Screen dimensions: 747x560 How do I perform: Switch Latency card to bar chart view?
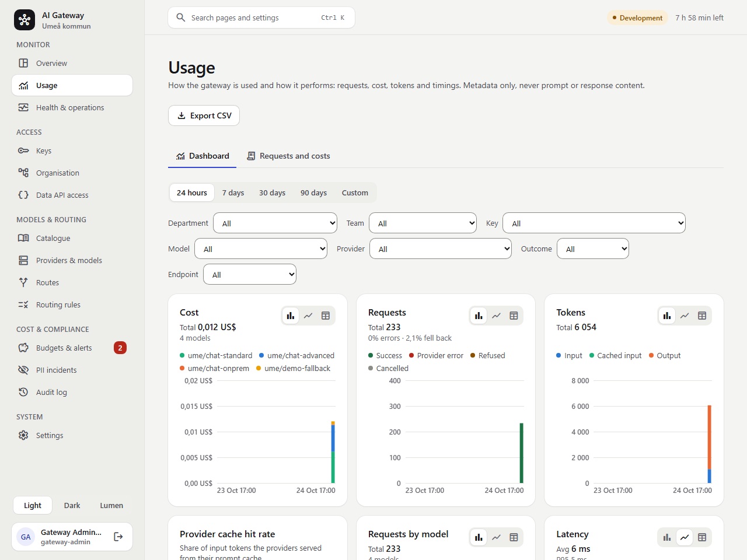pyautogui.click(x=667, y=537)
